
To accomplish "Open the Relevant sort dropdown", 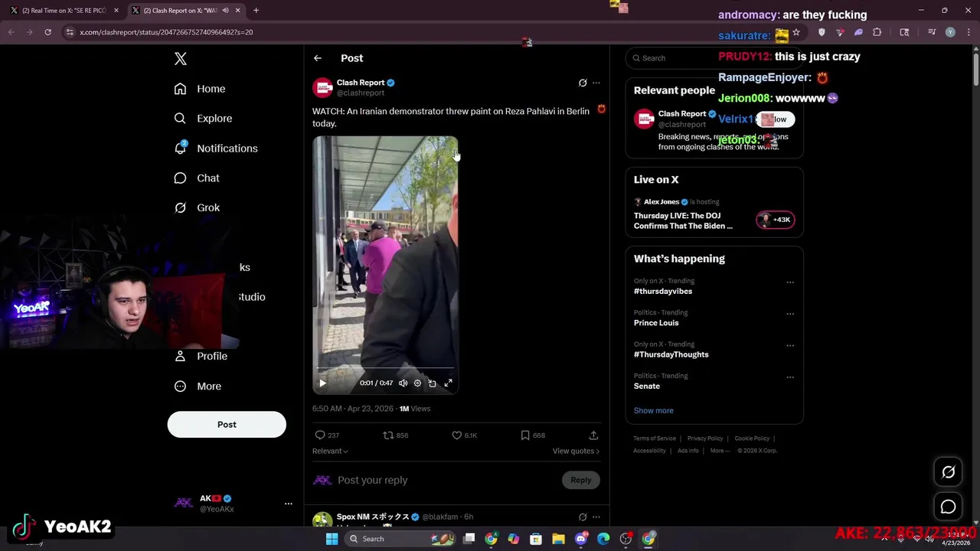I will point(330,452).
